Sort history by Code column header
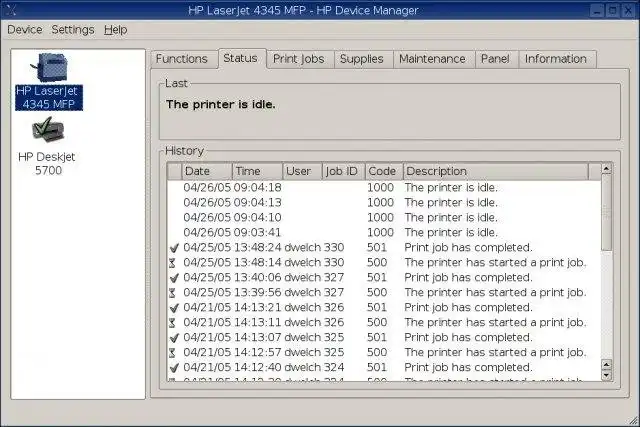 tap(384, 171)
